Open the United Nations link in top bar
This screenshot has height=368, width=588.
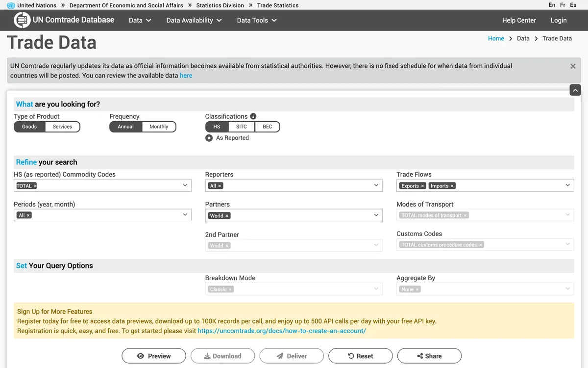tap(37, 5)
